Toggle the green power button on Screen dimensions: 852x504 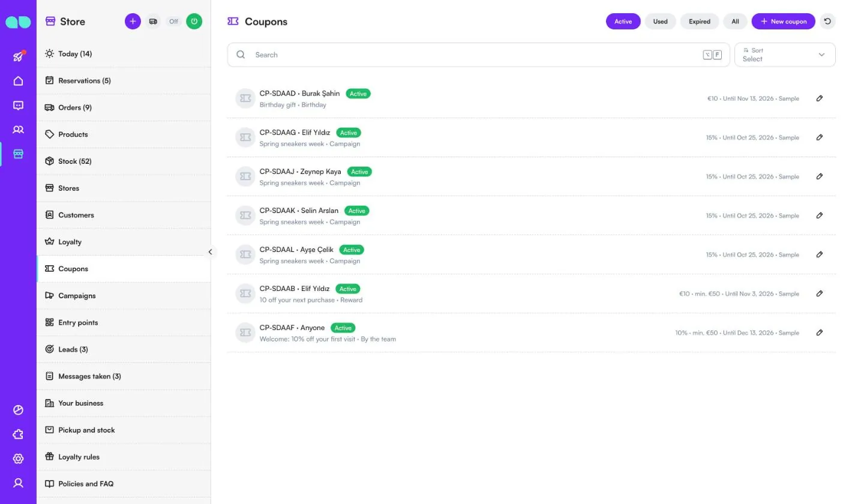point(194,22)
